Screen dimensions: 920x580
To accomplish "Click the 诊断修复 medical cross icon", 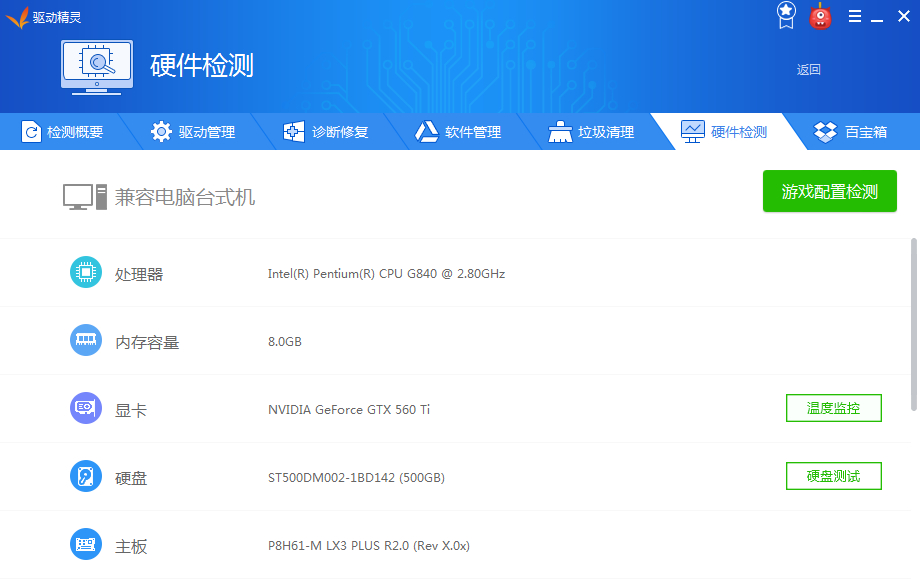I will pyautogui.click(x=294, y=132).
